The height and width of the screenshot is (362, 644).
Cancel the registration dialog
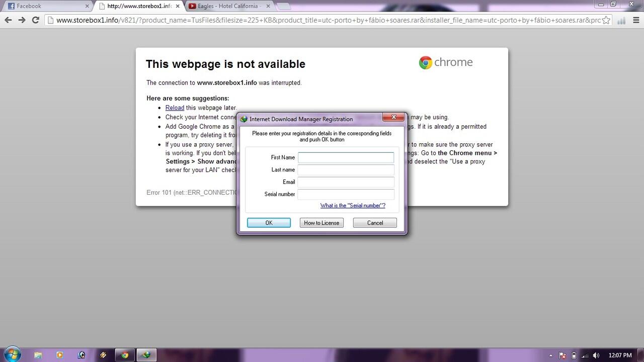tap(375, 223)
